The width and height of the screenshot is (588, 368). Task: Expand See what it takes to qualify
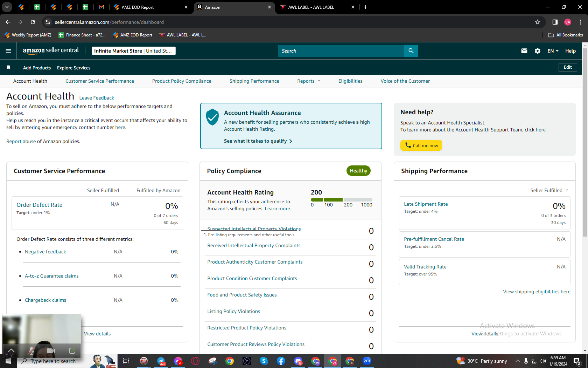coord(258,141)
